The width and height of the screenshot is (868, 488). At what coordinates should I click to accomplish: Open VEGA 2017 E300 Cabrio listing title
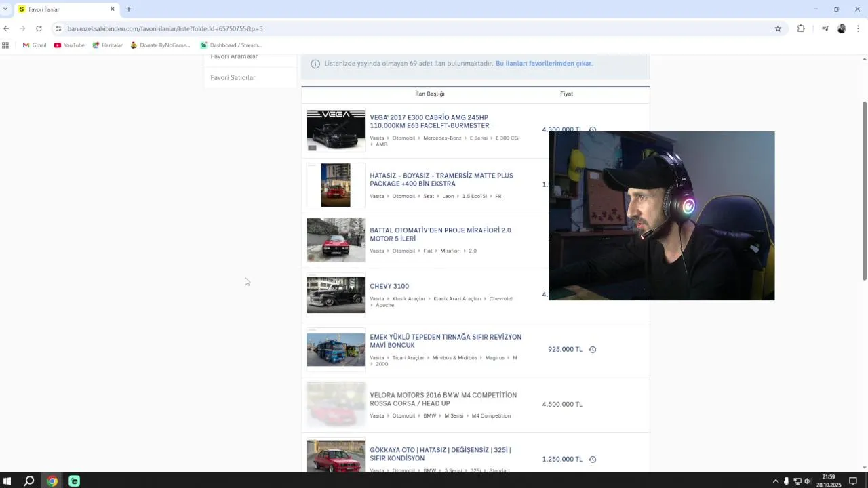point(429,121)
